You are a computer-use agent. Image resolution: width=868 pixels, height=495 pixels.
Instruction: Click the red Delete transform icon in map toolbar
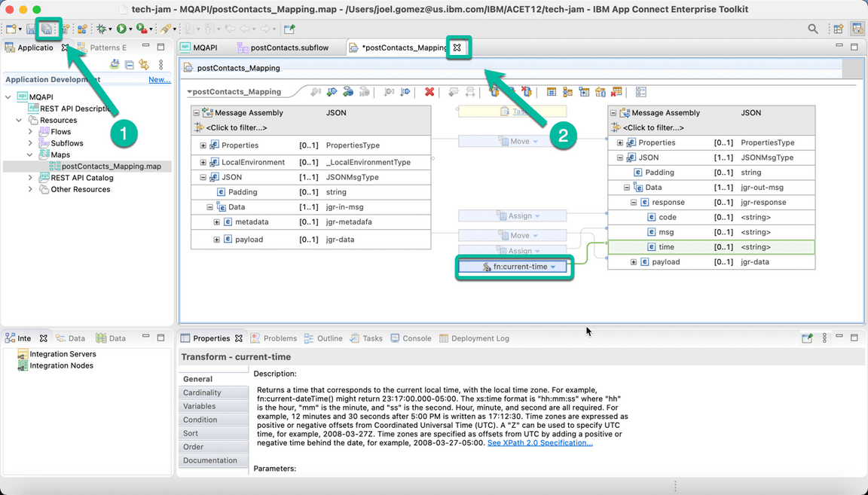click(x=429, y=92)
